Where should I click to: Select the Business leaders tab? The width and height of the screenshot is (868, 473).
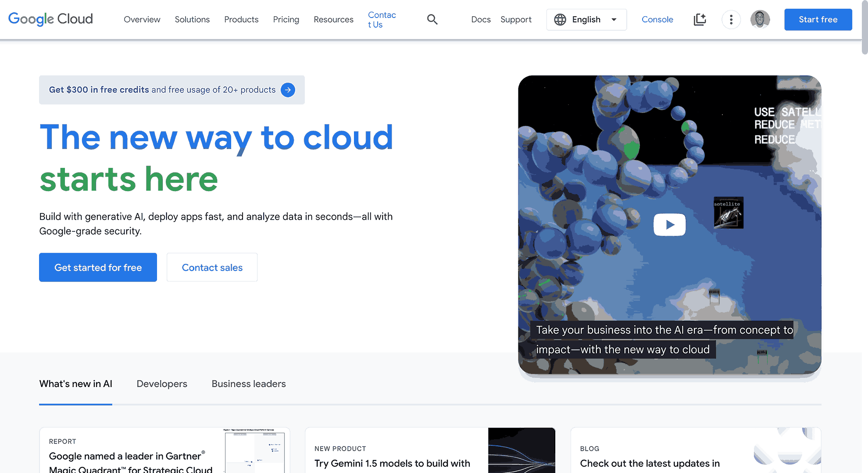[248, 384]
